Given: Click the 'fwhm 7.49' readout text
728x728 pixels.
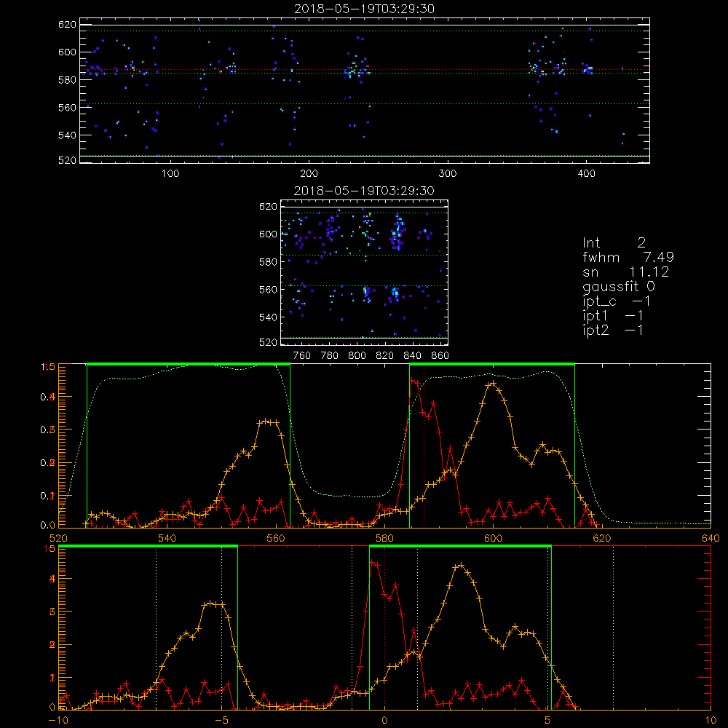Looking at the screenshot, I should pos(628,257).
